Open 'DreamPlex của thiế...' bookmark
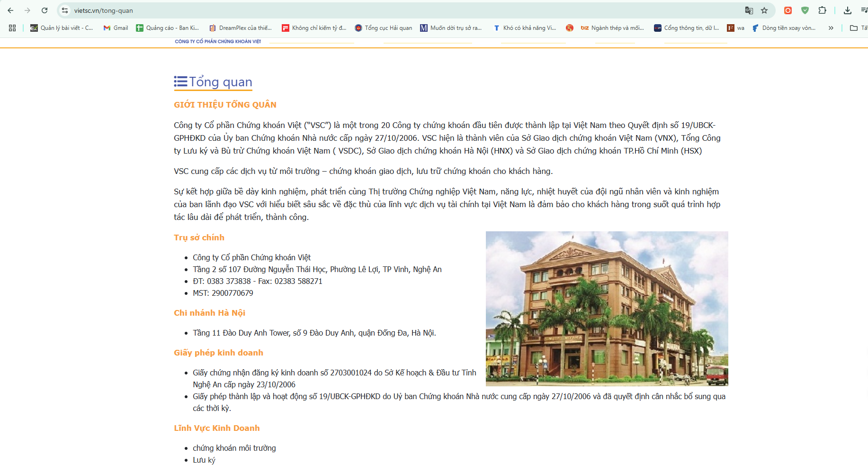The height and width of the screenshot is (465, 868). coord(241,28)
